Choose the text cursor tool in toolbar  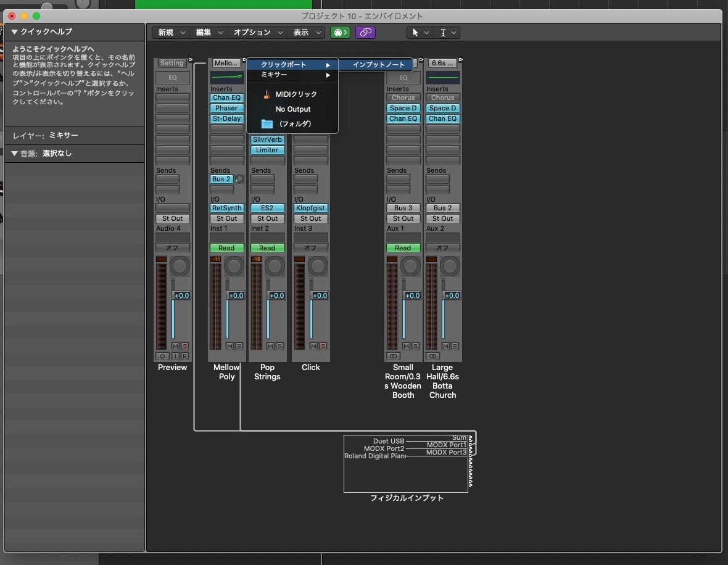click(443, 33)
